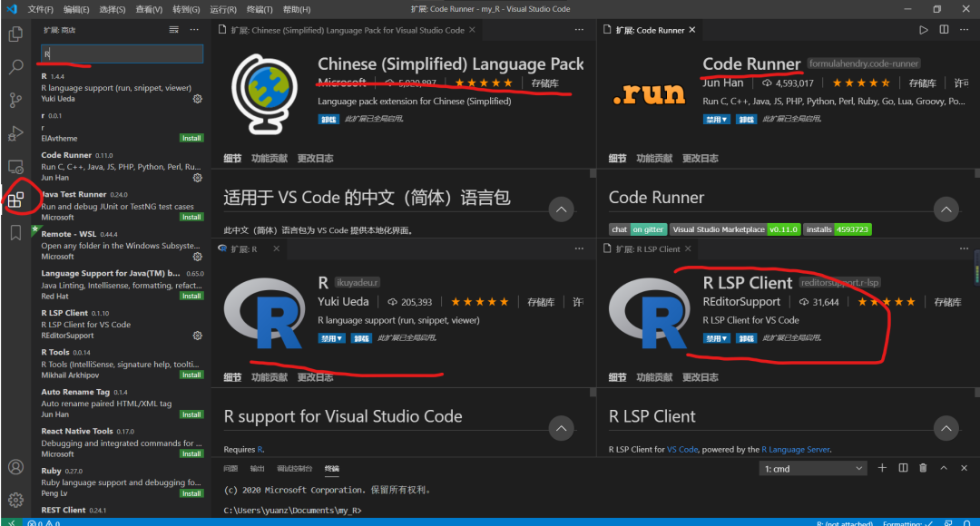Select terminal from the 1: cmd dropdown
This screenshot has height=526, width=980.
click(x=813, y=469)
